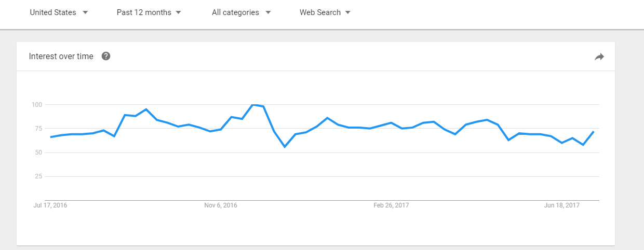Viewport: 644px width, 250px height.
Task: Click the arrow beside All categories
Action: pos(268,12)
